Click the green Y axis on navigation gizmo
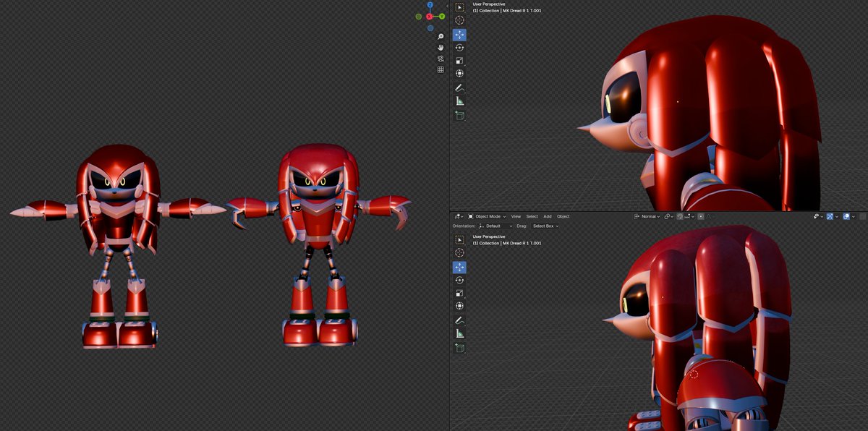The image size is (868, 431). tap(442, 17)
